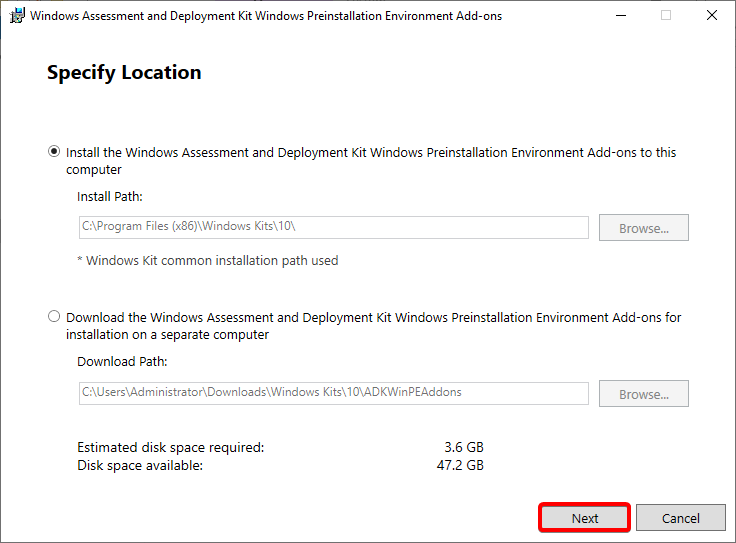Click the Download Path text field
The height and width of the screenshot is (543, 736).
coord(333,393)
